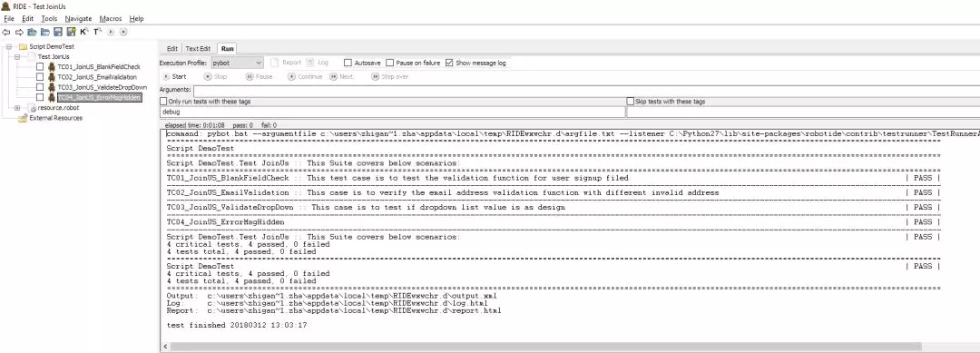Click the Arguments input field
This screenshot has width=980, height=353.
pyautogui.click(x=586, y=91)
